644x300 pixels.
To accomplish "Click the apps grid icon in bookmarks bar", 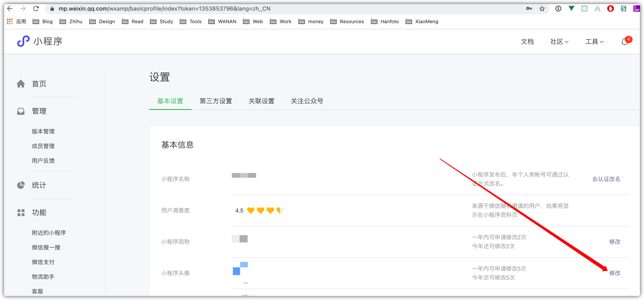I will click(10, 21).
